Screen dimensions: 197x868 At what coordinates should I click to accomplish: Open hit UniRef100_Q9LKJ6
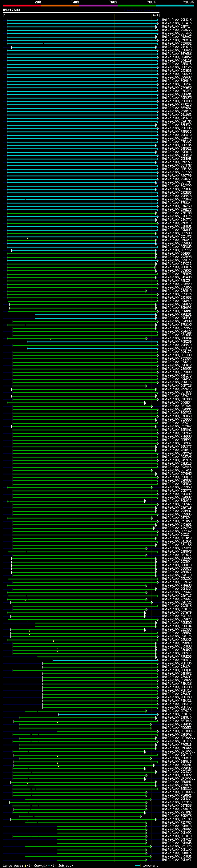coord(176,20)
